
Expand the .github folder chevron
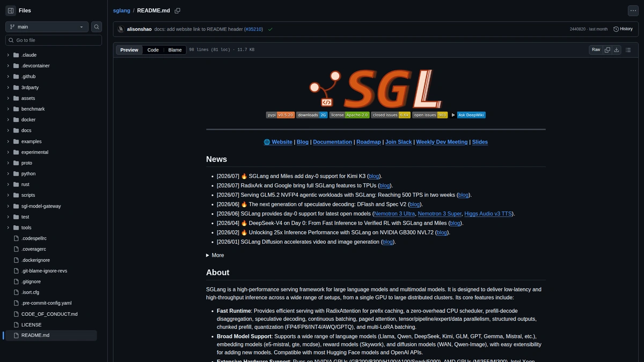pos(8,77)
